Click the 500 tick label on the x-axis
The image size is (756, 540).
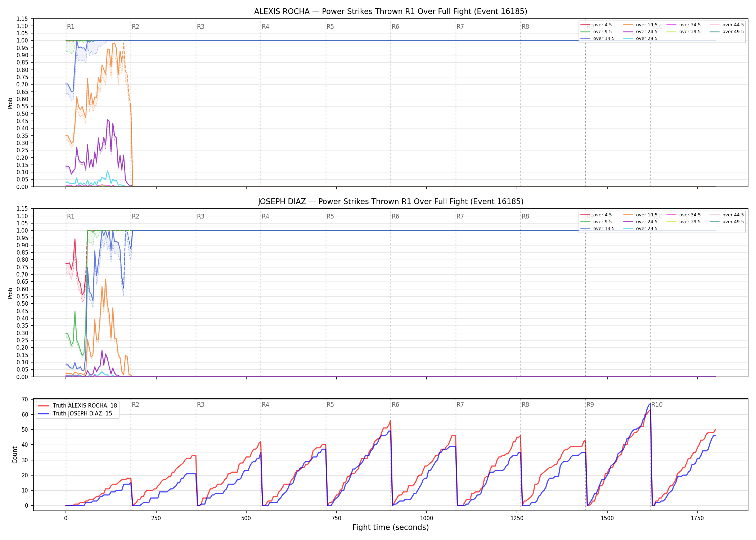[246, 518]
